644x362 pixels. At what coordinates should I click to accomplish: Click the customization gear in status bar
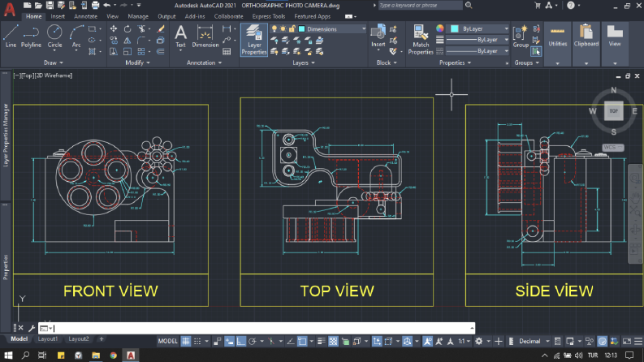click(479, 341)
